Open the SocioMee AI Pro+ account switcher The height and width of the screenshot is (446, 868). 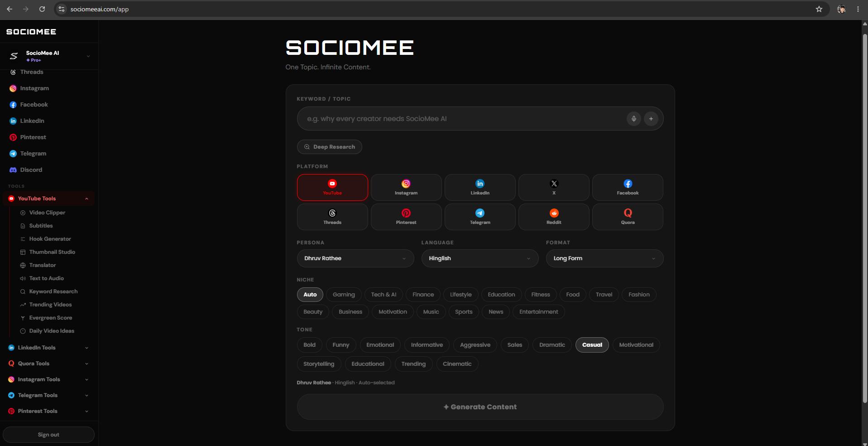coord(49,56)
